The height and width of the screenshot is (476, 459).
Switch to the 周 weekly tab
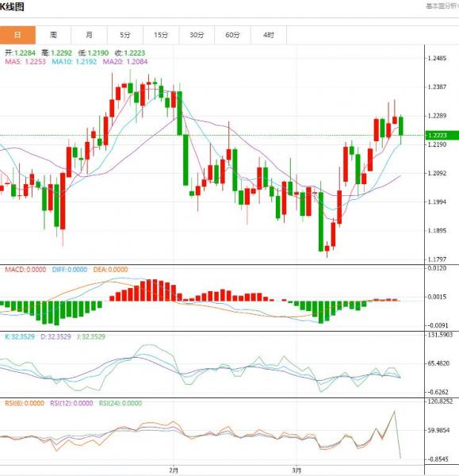click(53, 35)
